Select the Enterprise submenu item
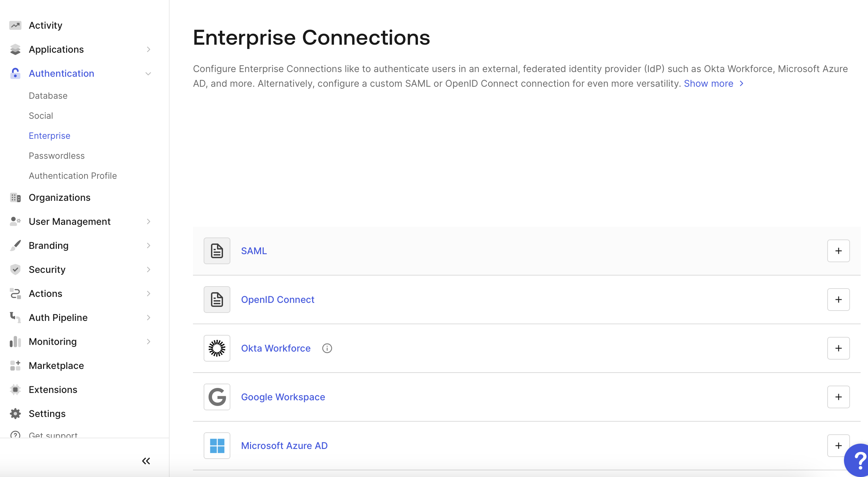Viewport: 868px width, 477px height. pyautogui.click(x=49, y=136)
